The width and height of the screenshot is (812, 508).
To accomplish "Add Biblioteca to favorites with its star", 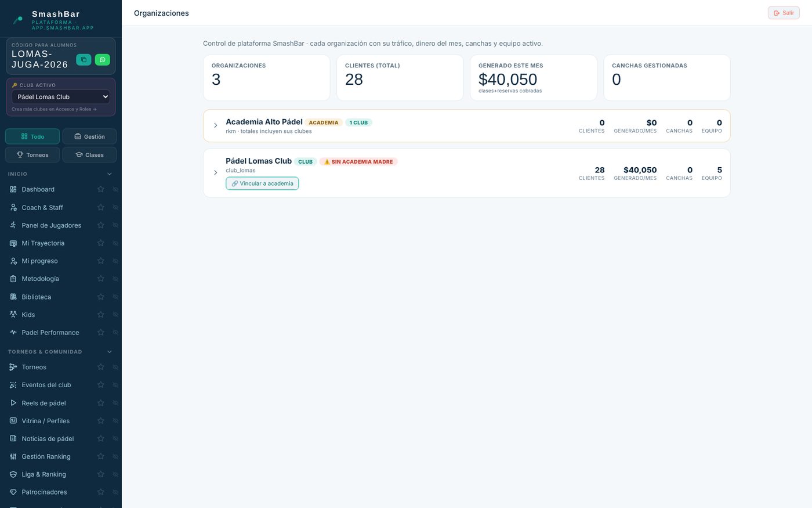I will click(101, 297).
